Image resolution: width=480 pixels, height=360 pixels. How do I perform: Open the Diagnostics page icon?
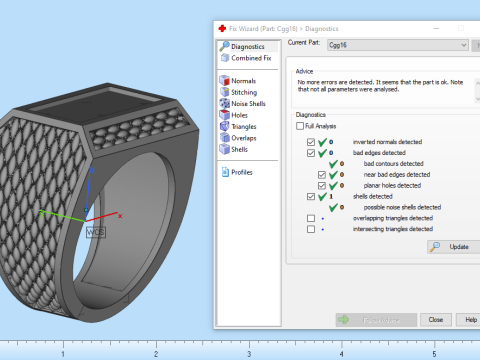(x=224, y=46)
